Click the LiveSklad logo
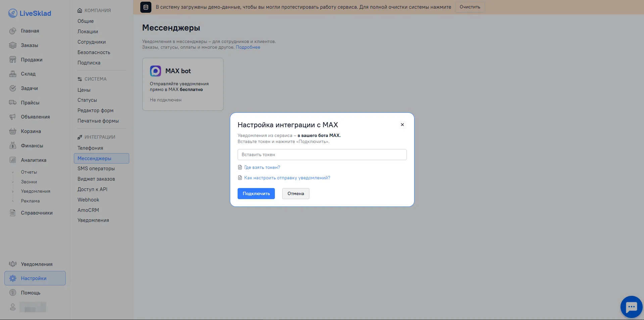Screen dimensions: 644x320 click(x=30, y=13)
